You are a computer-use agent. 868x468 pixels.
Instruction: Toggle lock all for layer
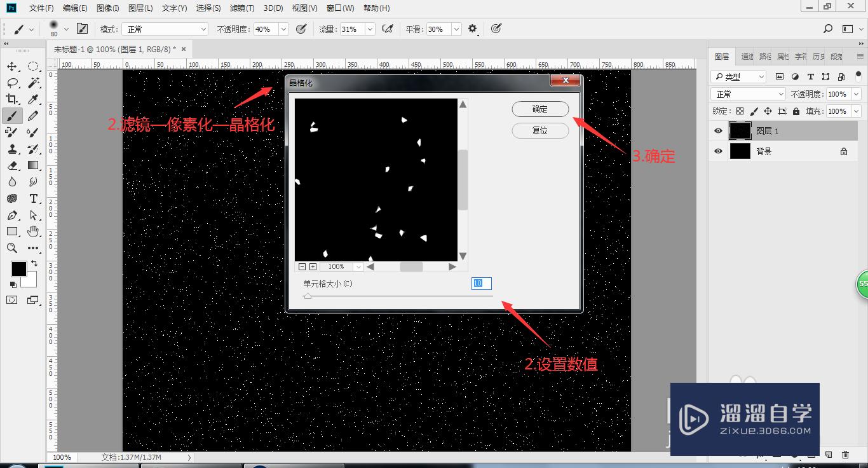(x=796, y=111)
